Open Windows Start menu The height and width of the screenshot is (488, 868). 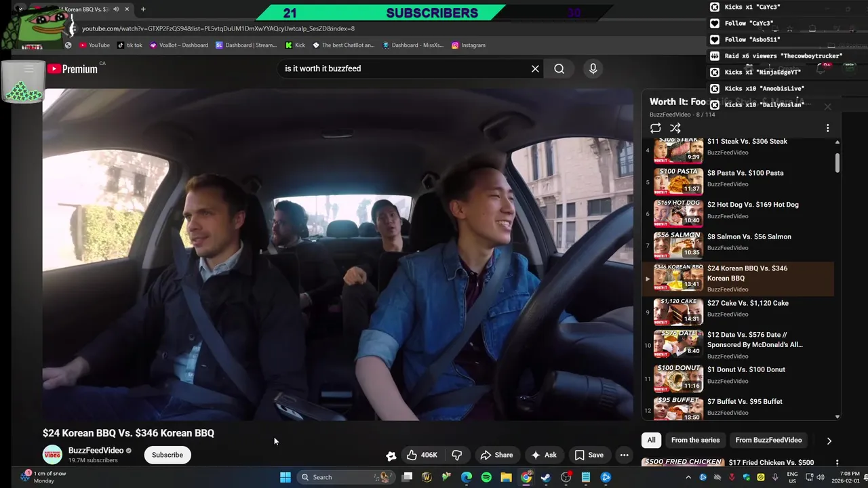point(285,477)
